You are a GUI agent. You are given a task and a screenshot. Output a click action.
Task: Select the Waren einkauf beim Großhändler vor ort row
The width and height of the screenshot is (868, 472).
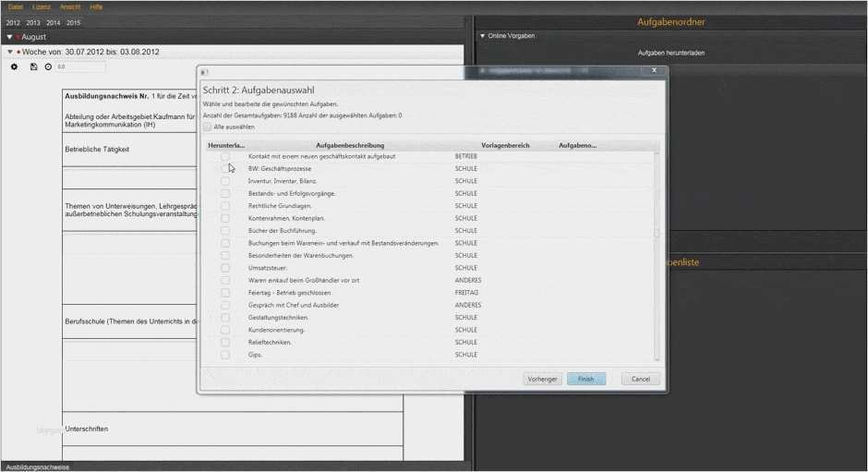click(304, 280)
